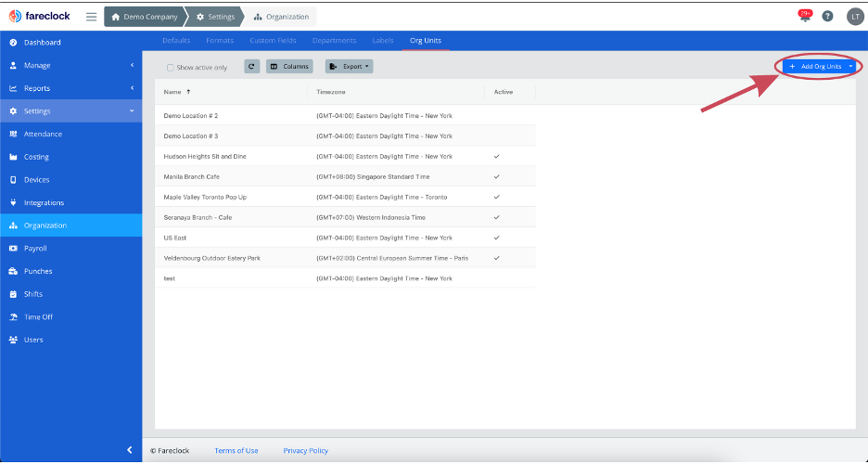
Task: Click the Costing sidebar icon
Action: click(13, 157)
